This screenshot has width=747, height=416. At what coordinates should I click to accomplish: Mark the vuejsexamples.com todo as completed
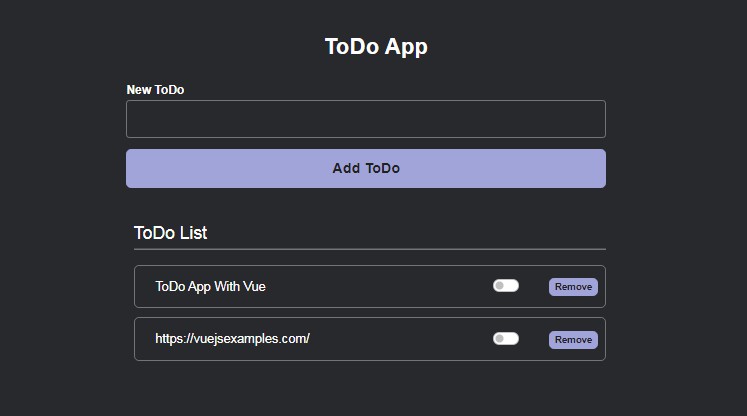pos(506,339)
